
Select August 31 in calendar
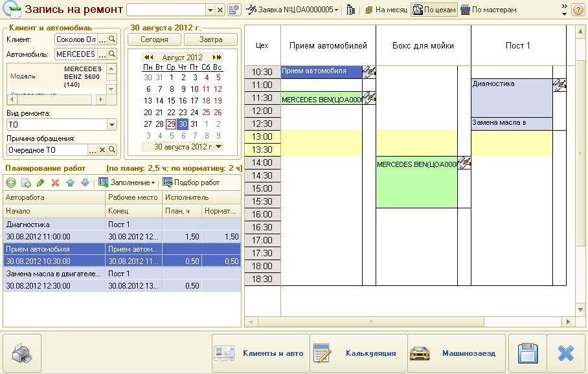(194, 124)
